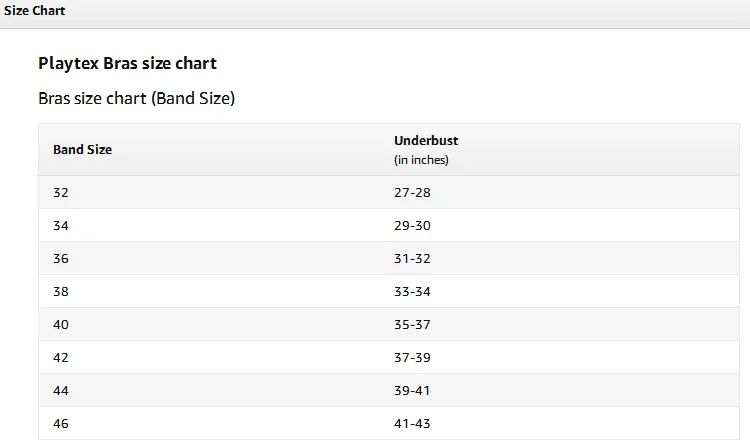Viewport: 750px width, 447px height.
Task: Click the 27-28 underbust value
Action: click(x=412, y=192)
